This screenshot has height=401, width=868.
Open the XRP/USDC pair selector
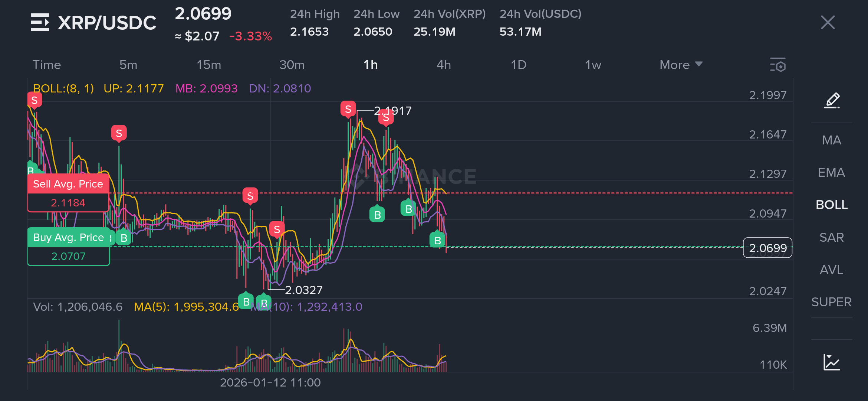107,23
